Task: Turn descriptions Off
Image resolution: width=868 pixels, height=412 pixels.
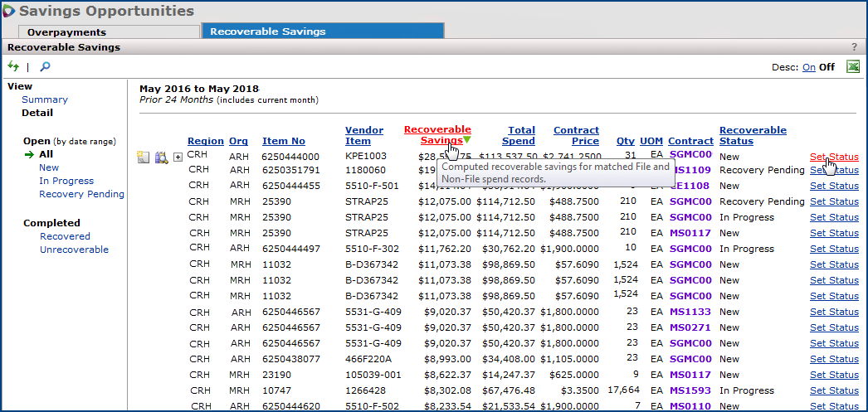Action: 827,68
